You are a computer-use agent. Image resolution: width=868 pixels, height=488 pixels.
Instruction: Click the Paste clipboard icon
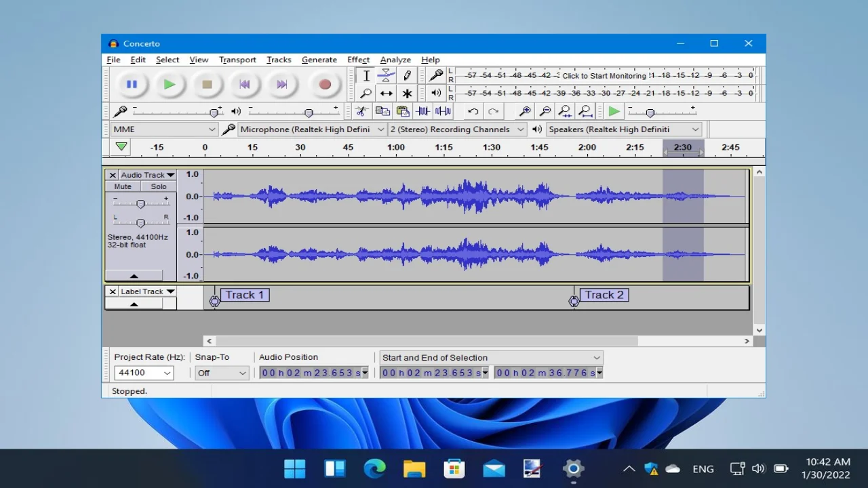pyautogui.click(x=403, y=111)
